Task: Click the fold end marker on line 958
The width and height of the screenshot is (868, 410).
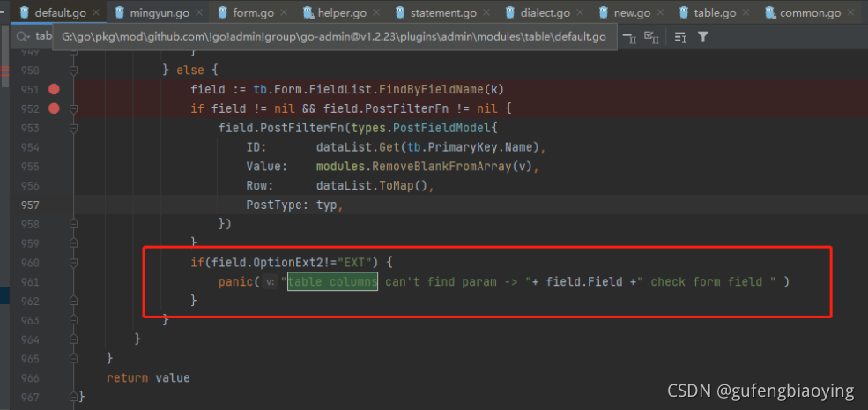Action: (x=74, y=224)
